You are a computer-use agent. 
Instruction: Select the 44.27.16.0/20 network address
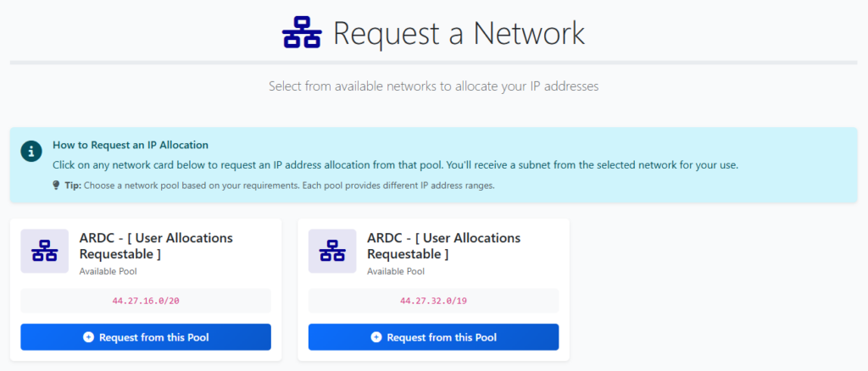[x=146, y=301]
